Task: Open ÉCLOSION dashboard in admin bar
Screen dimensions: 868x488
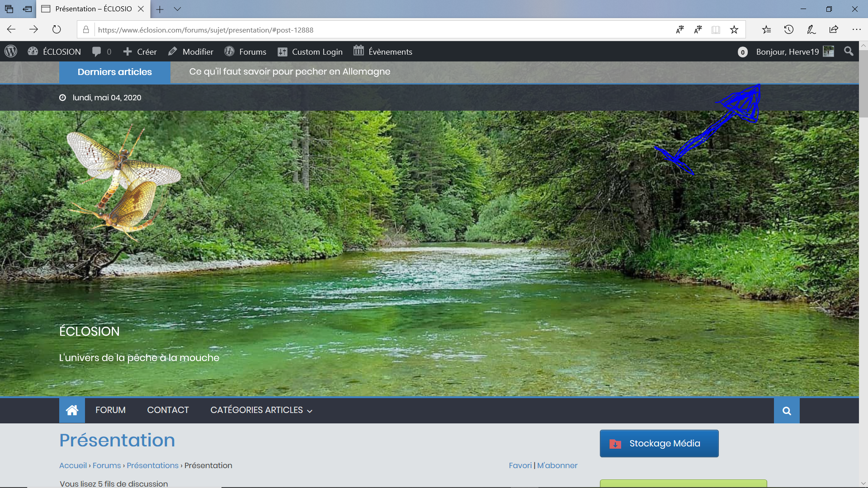Action: 54,52
